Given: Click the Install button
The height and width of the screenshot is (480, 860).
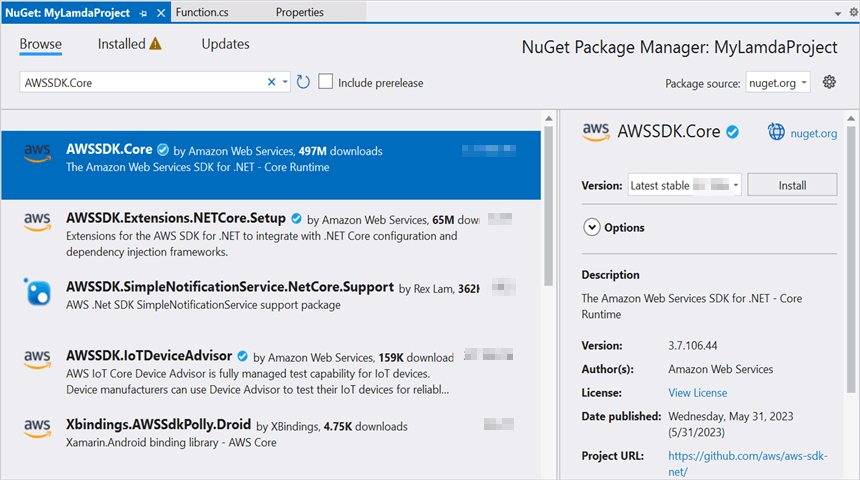Looking at the screenshot, I should [792, 185].
